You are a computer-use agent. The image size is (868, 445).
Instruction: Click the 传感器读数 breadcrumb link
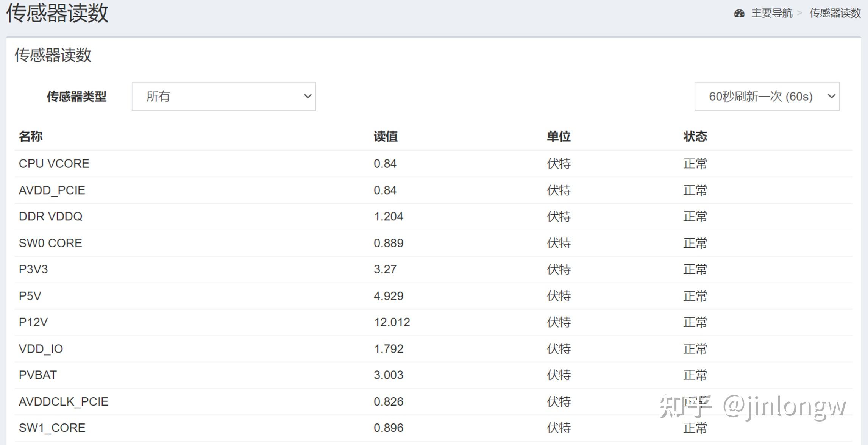coord(835,13)
